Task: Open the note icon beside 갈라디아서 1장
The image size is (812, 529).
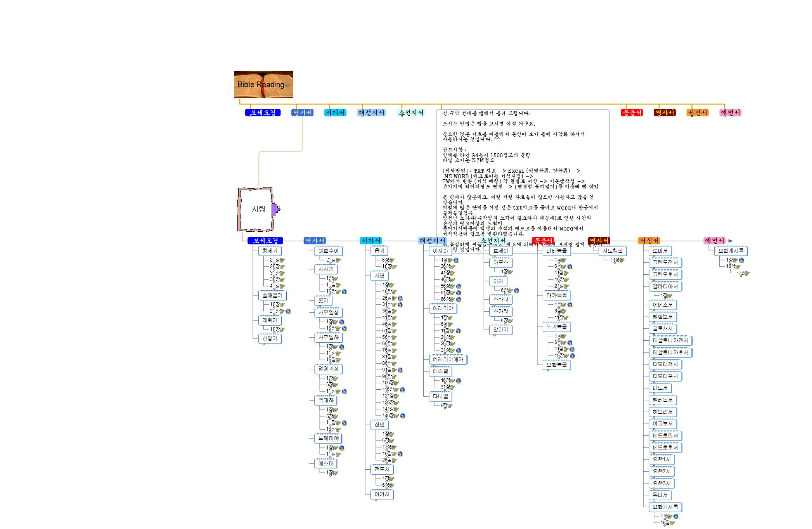Action: pyautogui.click(x=669, y=296)
